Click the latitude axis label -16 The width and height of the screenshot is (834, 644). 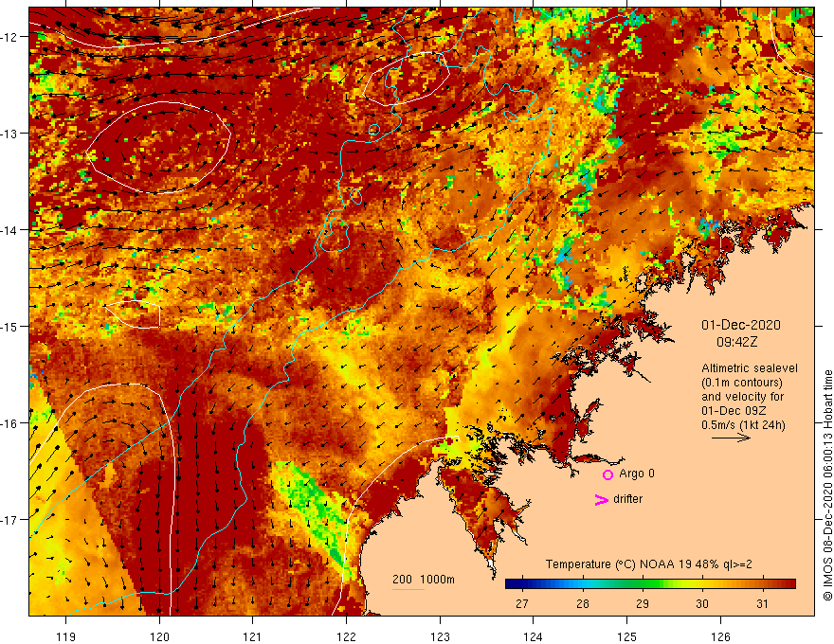[9, 423]
